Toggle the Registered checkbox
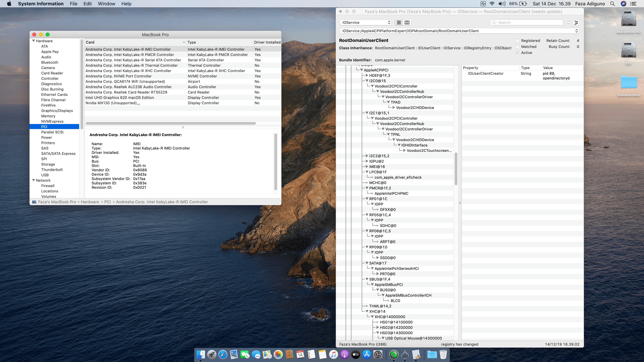The image size is (644, 362). (x=518, y=40)
